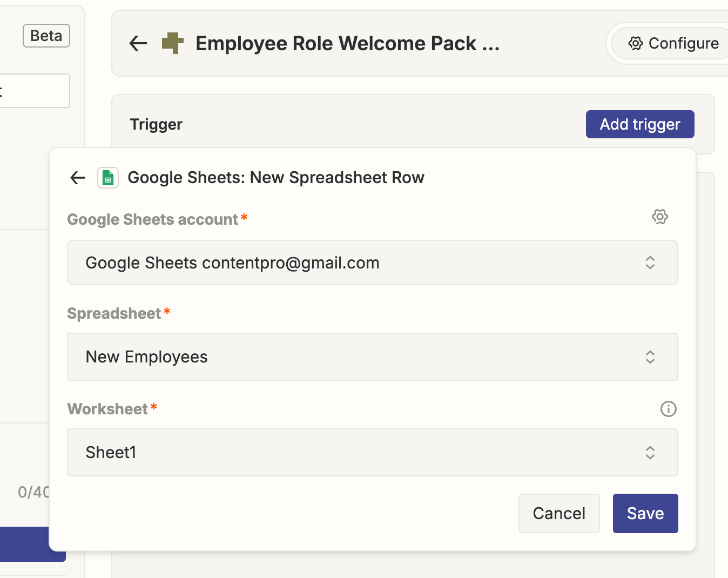Click the Google Sheets app icon

[x=108, y=178]
